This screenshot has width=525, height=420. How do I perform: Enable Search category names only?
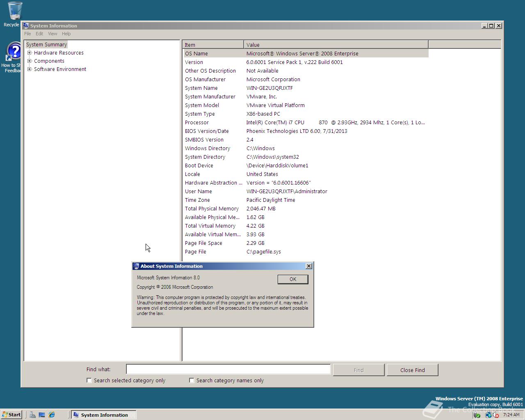(192, 380)
